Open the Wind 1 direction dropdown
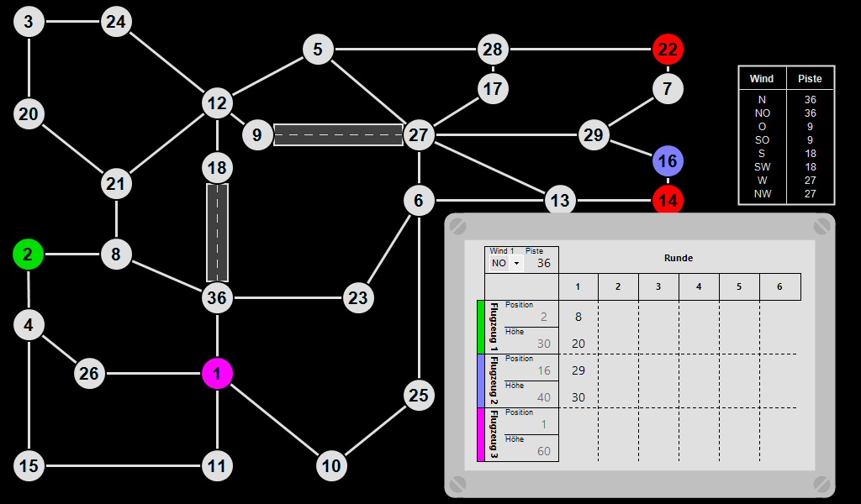The height and width of the screenshot is (504, 861). [505, 263]
